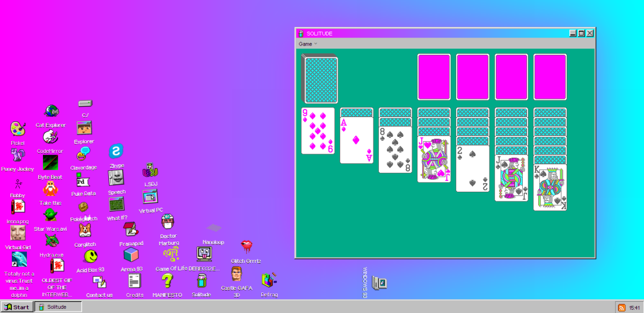The height and width of the screenshot is (313, 644).
Task: Open the Game menu in Solitude
Action: pos(305,44)
